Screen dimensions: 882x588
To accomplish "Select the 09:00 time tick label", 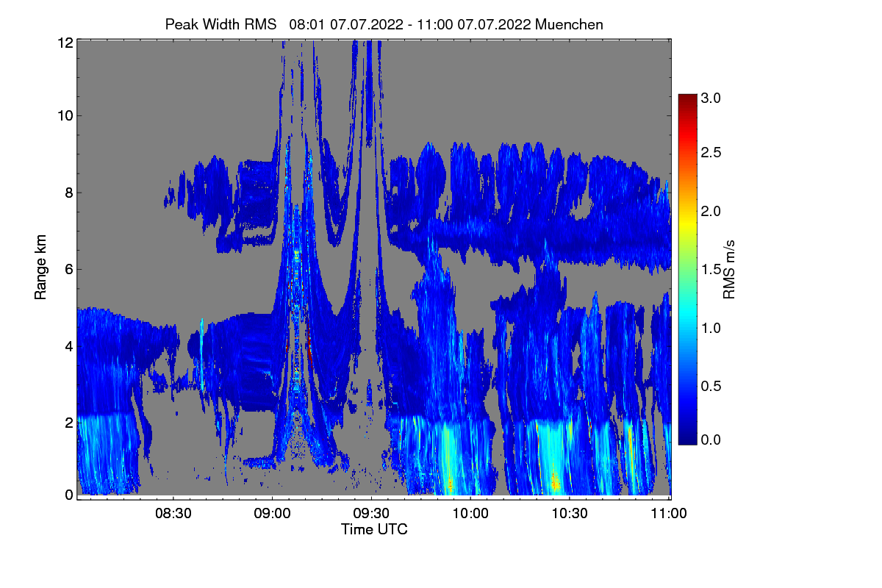I will pos(273,514).
